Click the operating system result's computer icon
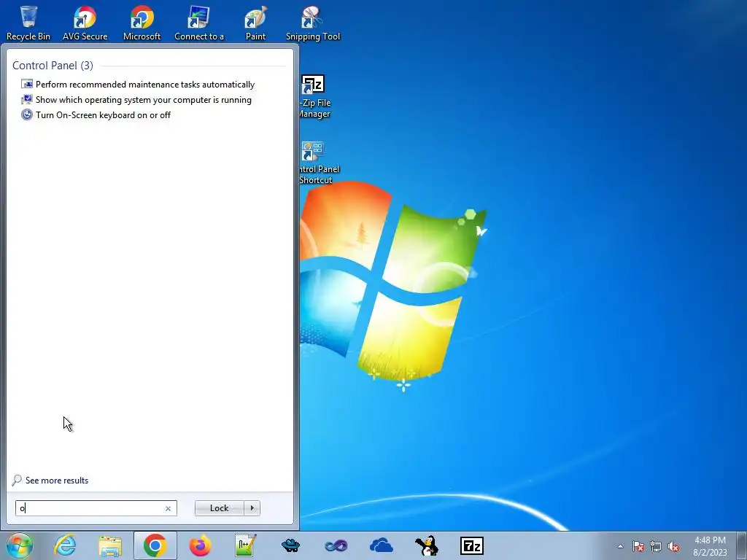This screenshot has height=560, width=747. click(27, 99)
